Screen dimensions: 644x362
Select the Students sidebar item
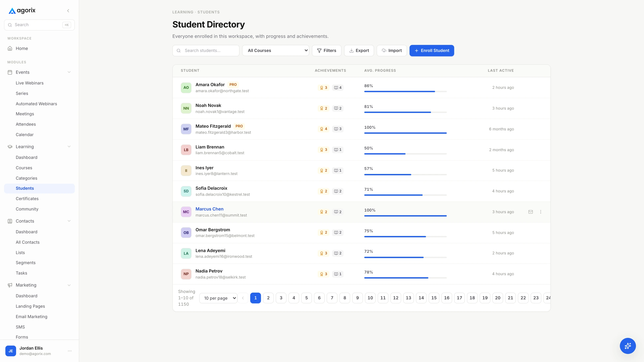(x=39, y=188)
